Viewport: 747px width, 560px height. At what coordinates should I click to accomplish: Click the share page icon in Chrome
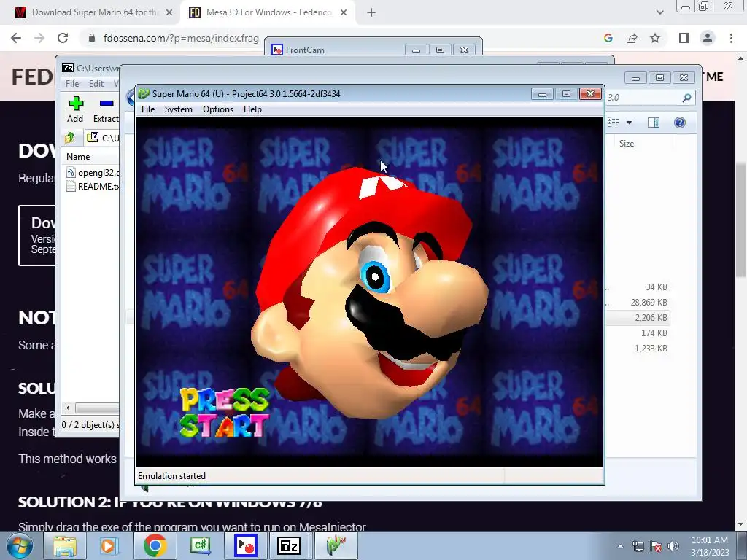632,38
